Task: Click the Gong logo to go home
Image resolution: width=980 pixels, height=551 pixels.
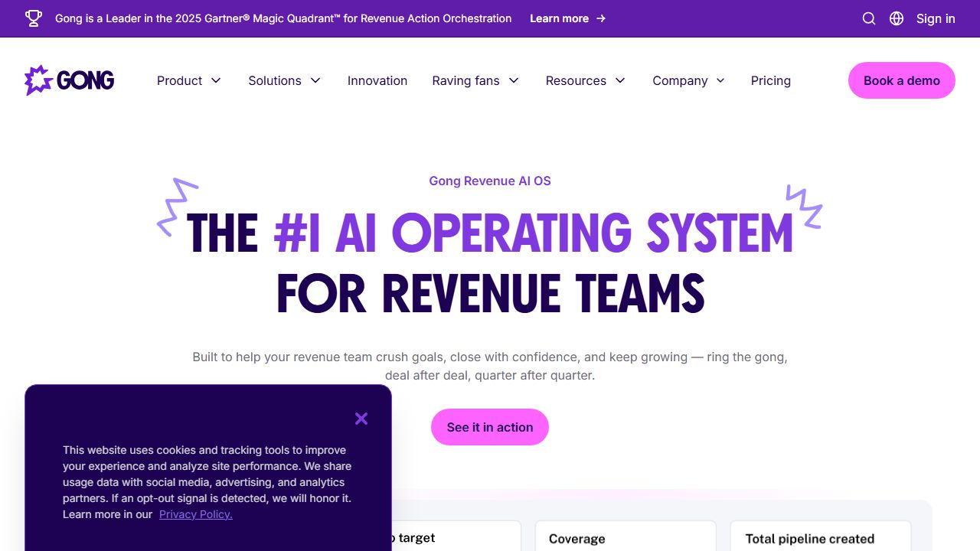Action: 69,80
